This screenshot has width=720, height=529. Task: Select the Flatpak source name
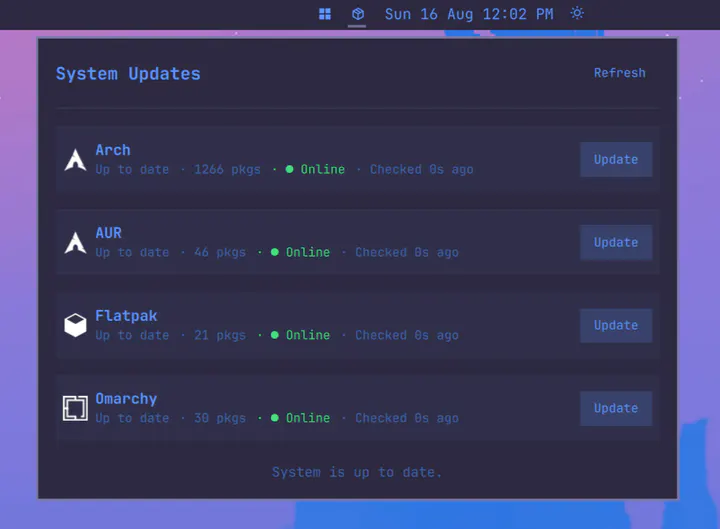pos(126,316)
